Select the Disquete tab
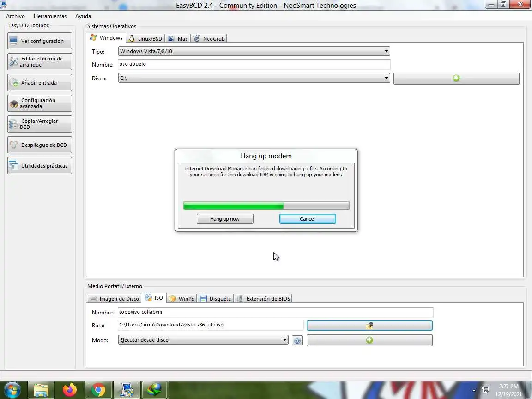 tap(215, 299)
